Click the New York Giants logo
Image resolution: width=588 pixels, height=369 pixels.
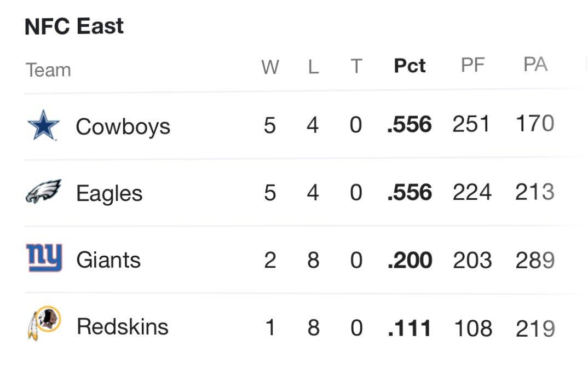(44, 258)
